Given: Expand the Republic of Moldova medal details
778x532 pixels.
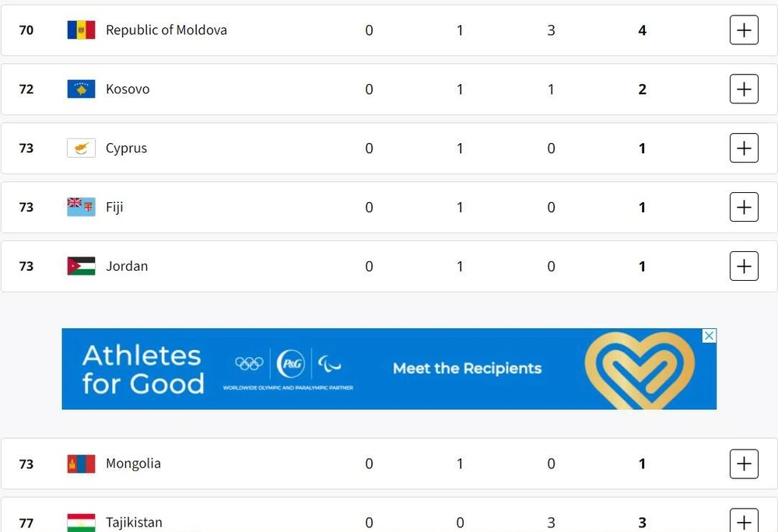Looking at the screenshot, I should (x=744, y=30).
